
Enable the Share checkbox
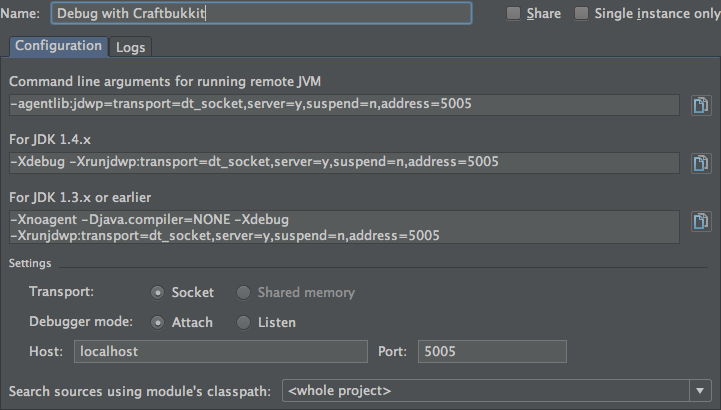[514, 14]
